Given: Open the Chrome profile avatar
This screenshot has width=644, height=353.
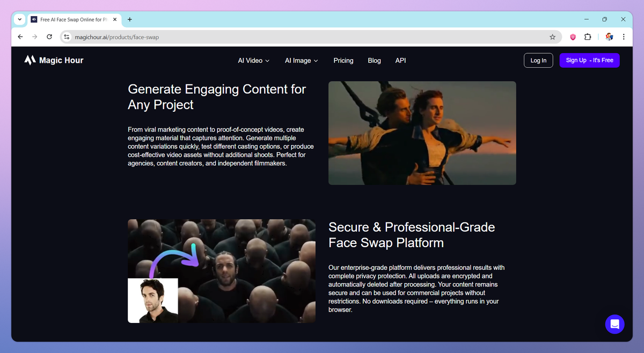Looking at the screenshot, I should pos(609,37).
